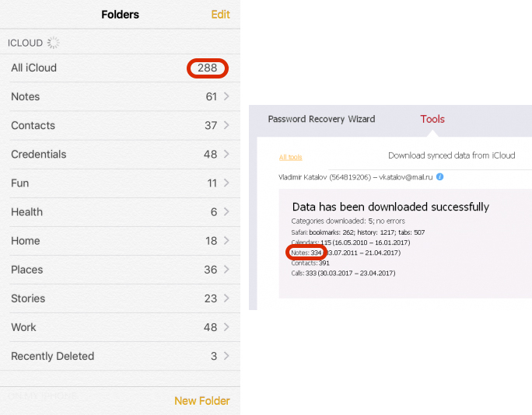The image size is (532, 415).
Task: Expand the Work folder chevron
Action: [226, 327]
